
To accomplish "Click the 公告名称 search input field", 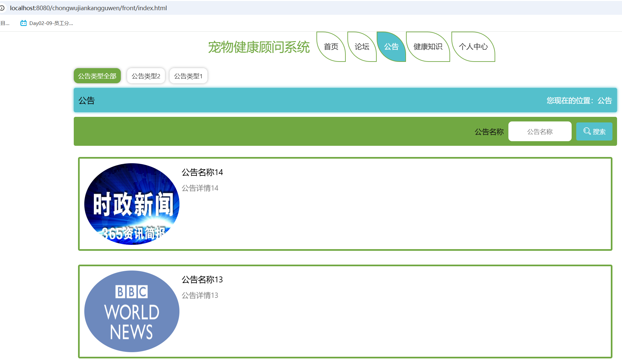I will [540, 132].
